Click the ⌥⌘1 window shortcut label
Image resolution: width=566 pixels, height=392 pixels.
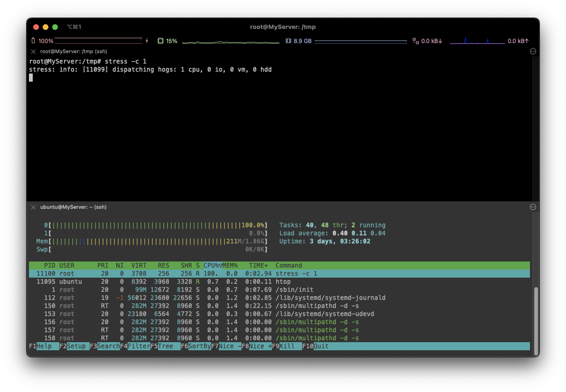tap(74, 27)
